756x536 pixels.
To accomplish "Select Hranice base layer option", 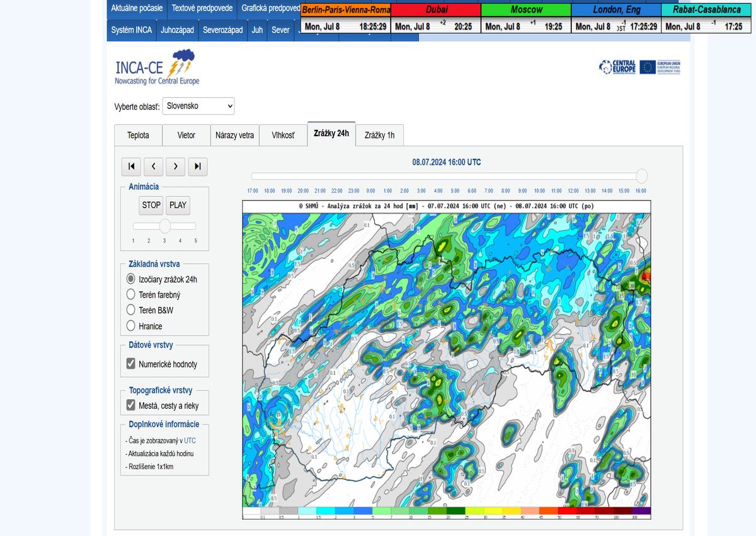I will pyautogui.click(x=131, y=326).
